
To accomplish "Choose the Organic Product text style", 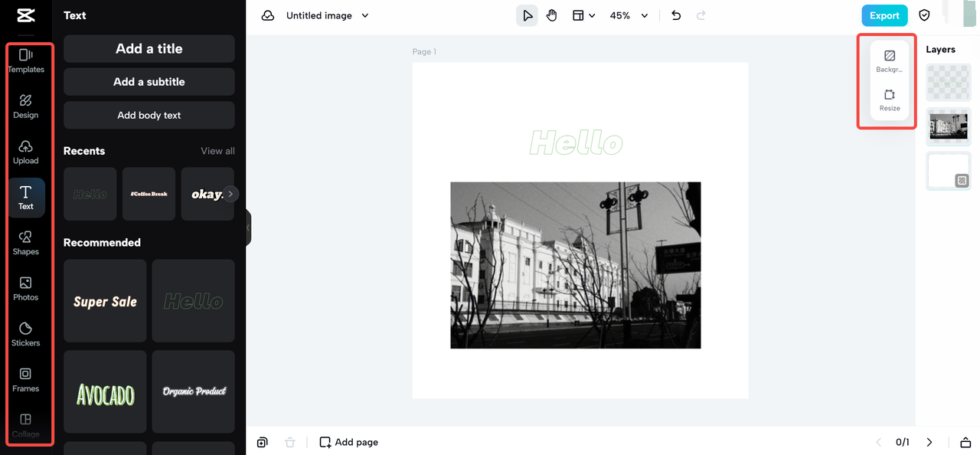I will (x=194, y=392).
